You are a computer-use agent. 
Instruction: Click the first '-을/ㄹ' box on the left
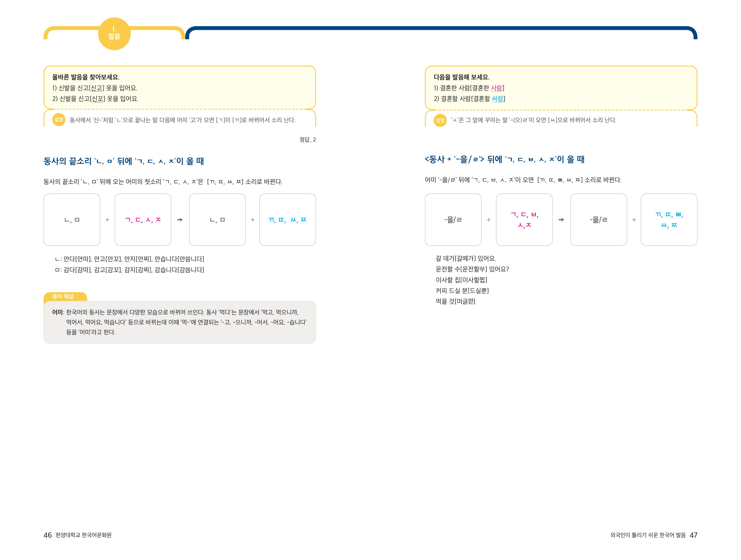point(453,220)
